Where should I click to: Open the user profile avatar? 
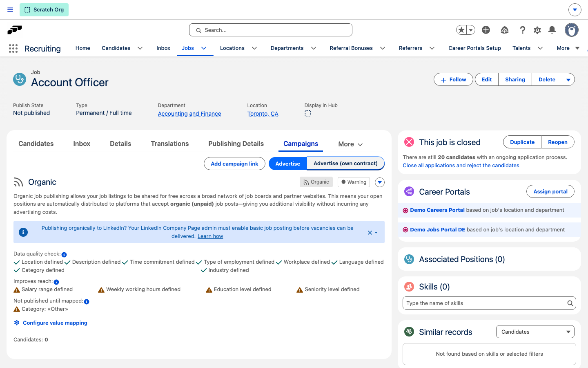click(572, 30)
